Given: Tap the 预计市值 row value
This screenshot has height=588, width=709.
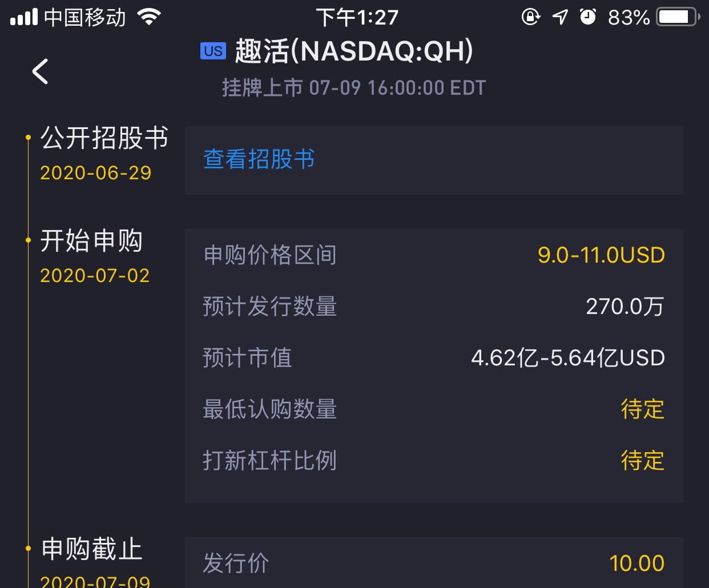Looking at the screenshot, I should coord(567,358).
